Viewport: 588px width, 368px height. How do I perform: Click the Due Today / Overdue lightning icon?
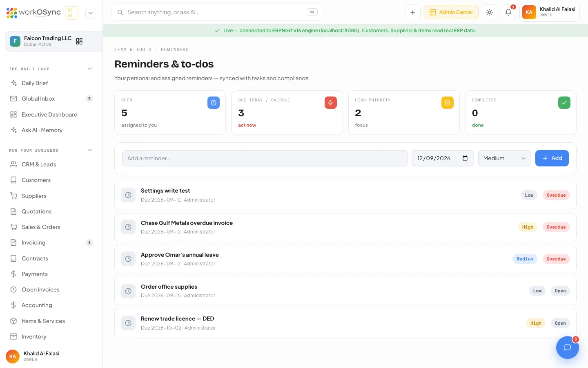[x=331, y=103]
